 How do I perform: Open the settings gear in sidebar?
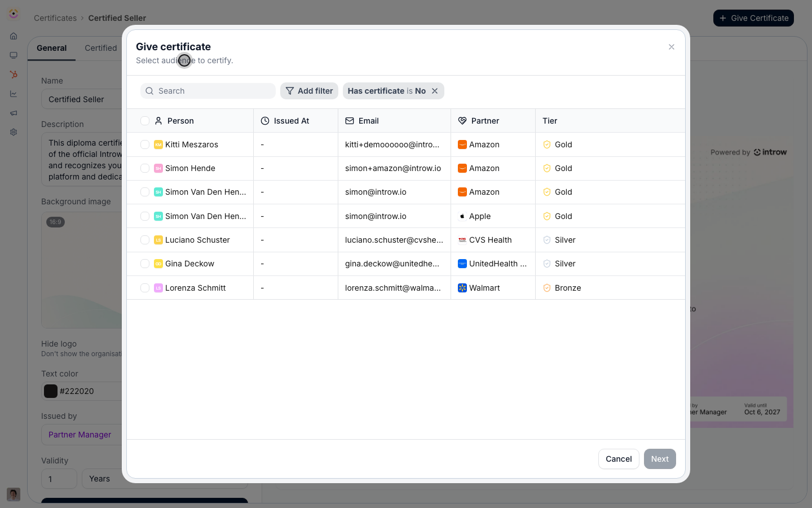click(x=14, y=132)
